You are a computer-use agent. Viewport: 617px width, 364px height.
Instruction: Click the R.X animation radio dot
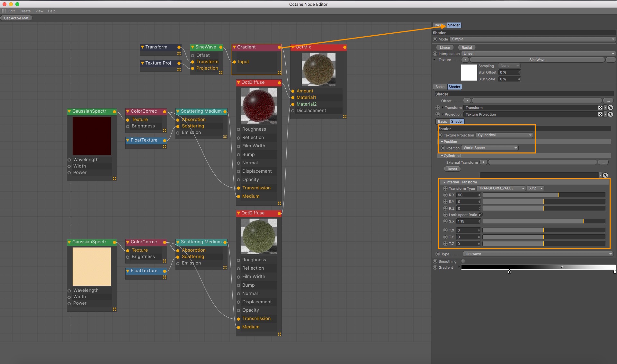tap(445, 195)
